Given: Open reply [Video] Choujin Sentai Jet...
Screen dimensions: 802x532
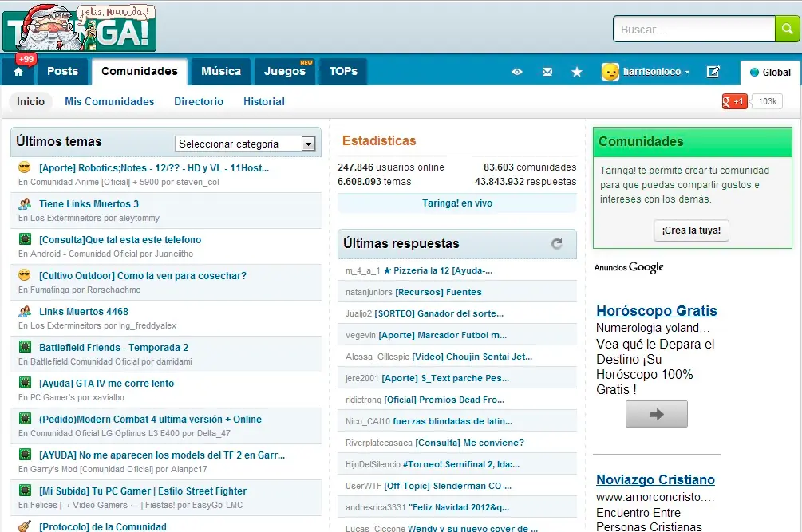Looking at the screenshot, I should click(x=472, y=357).
